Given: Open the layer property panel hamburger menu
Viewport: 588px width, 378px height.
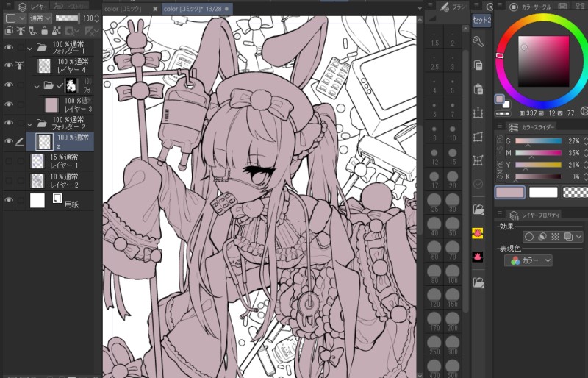Looking at the screenshot, I should pyautogui.click(x=500, y=213).
